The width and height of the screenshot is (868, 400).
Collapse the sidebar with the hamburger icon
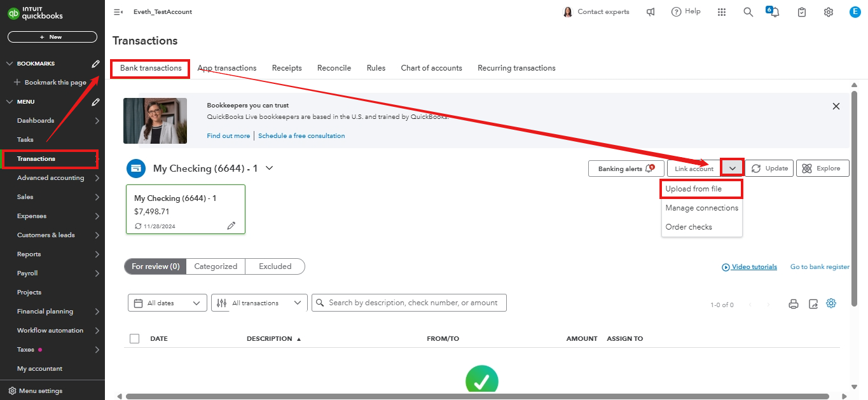pos(118,12)
